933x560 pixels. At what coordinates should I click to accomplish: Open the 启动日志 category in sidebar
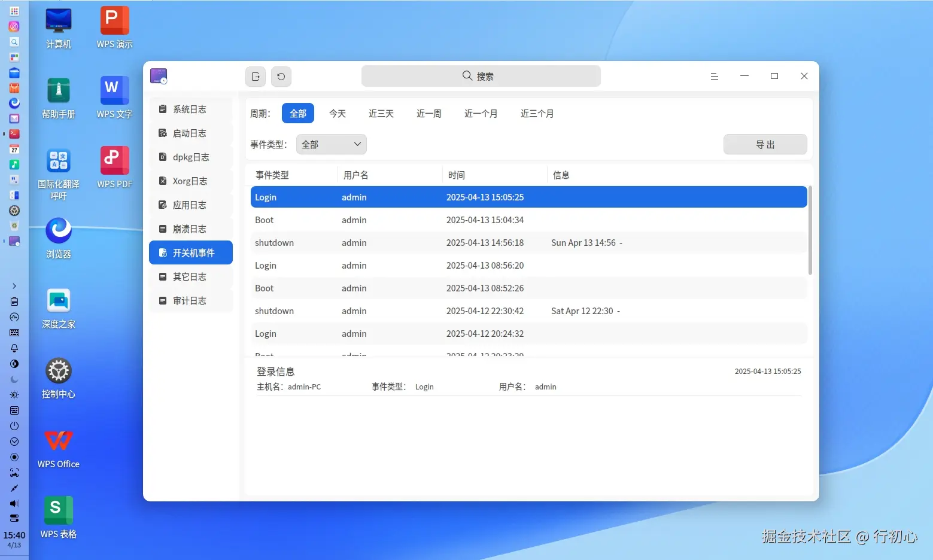click(189, 133)
